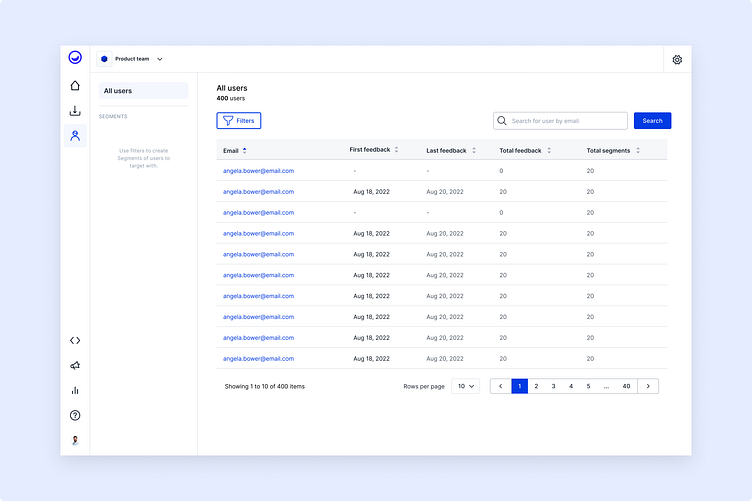Go to page 4

[571, 386]
